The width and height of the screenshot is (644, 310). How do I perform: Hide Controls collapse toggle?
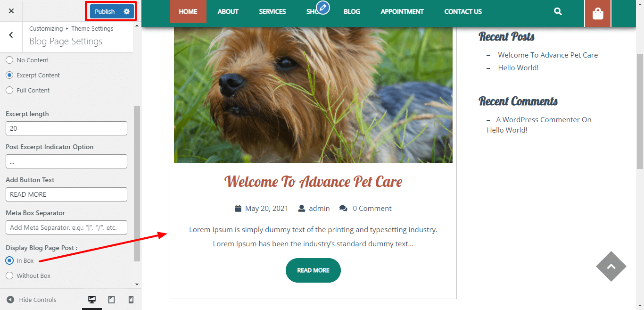pos(32,300)
